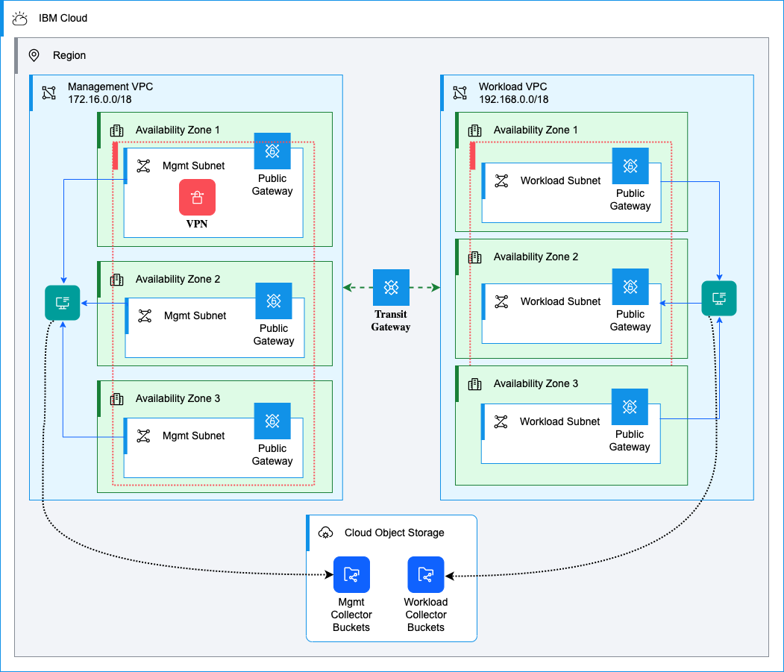Click the 'VPN' label
Screen dimensions: 784x672
point(197,224)
